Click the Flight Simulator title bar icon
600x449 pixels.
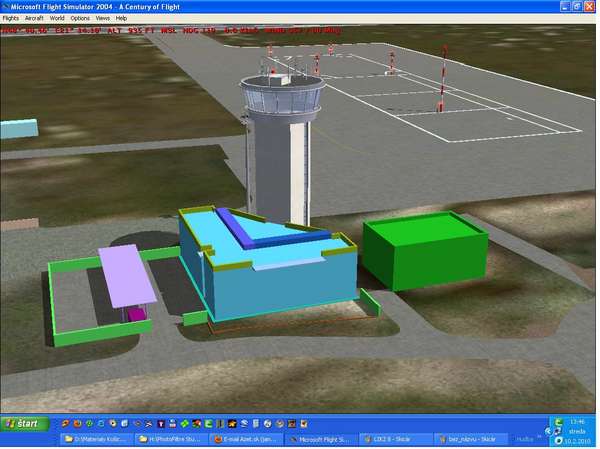coord(5,6)
